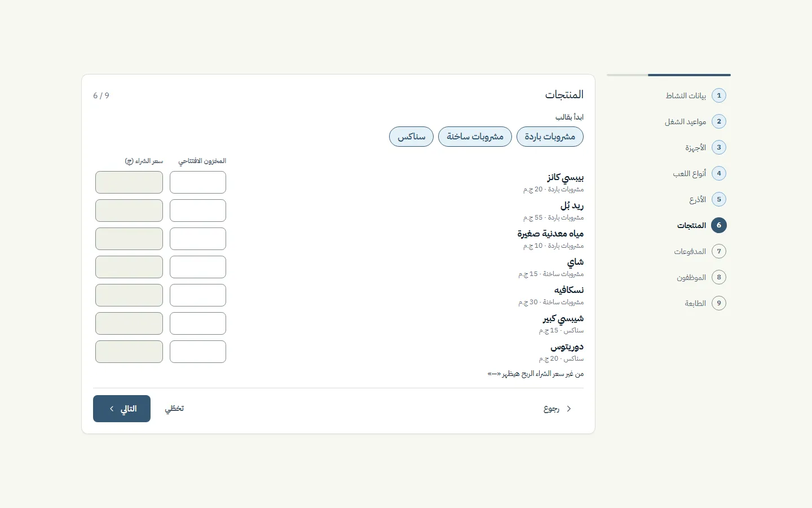Screen dimensions: 812x508
Task: Apply the مشروبات ساخنة template chip
Action: 475,137
